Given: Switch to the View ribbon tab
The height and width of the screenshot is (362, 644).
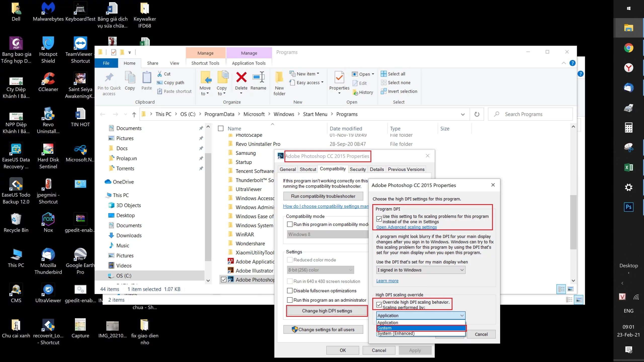Looking at the screenshot, I should (174, 63).
